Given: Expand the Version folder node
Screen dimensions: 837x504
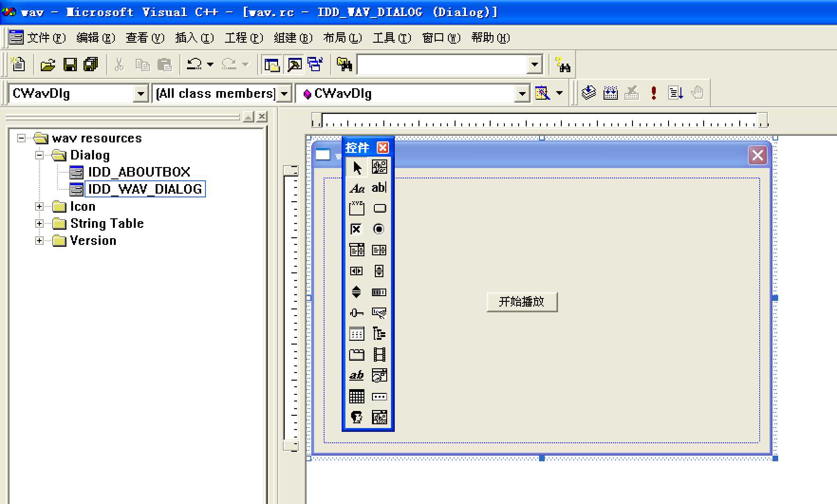Looking at the screenshot, I should point(39,241).
